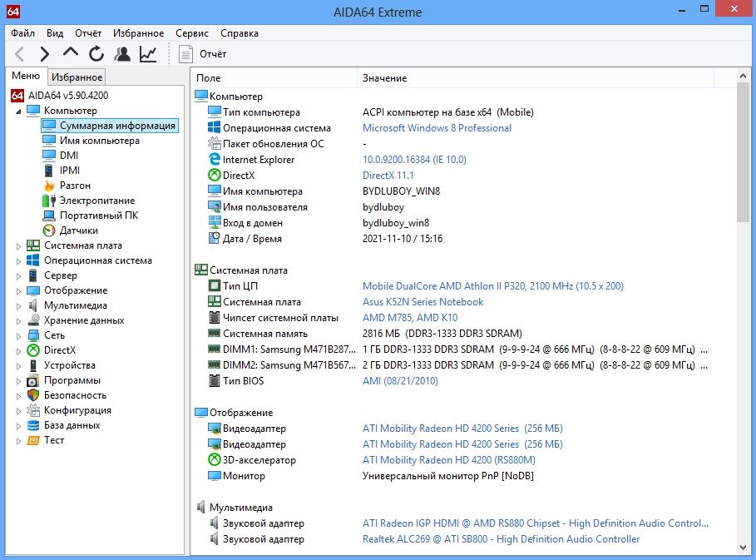Select DMI in the tree
756x560 pixels.
pyautogui.click(x=69, y=156)
